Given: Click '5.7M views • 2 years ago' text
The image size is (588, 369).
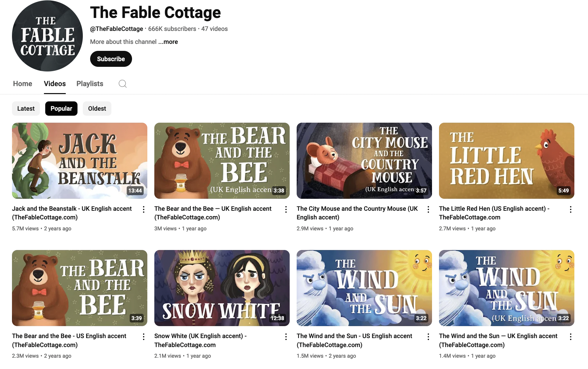Looking at the screenshot, I should click(42, 228).
